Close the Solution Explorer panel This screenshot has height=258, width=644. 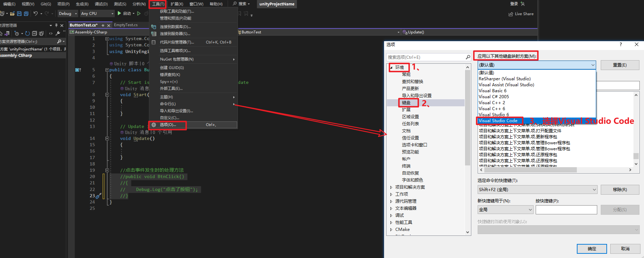pos(62,25)
